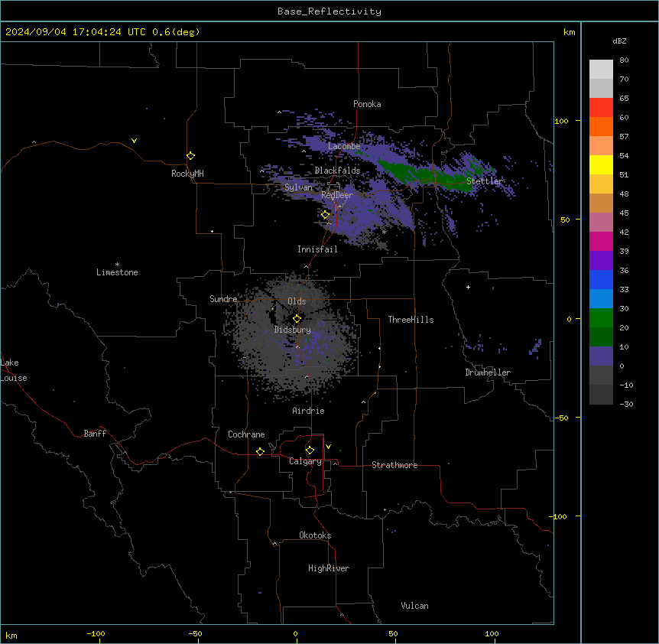Click the dBZ legend heading
The width and height of the screenshot is (659, 644).
click(619, 41)
